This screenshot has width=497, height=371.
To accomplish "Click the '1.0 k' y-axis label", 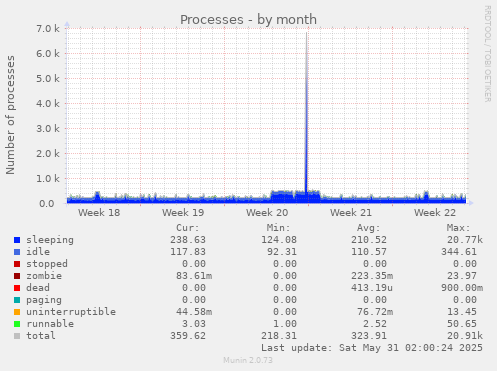I will tap(48, 179).
